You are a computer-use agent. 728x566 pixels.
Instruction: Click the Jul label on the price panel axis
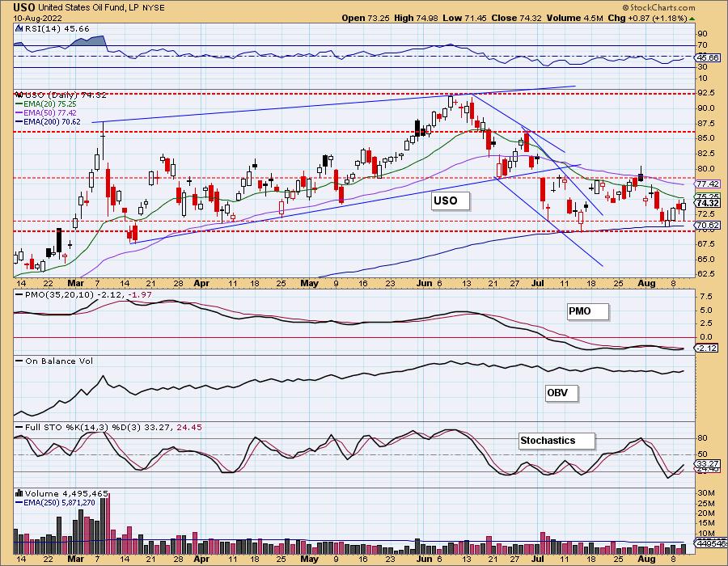coord(537,283)
